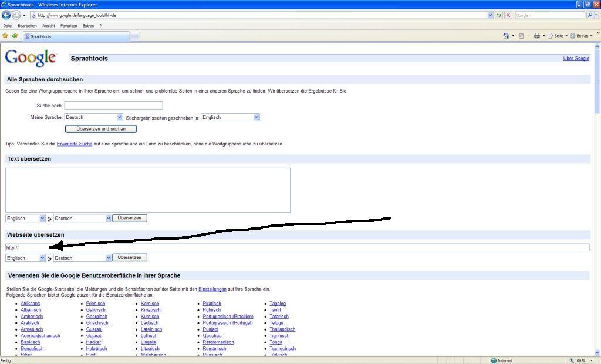Open recent pages dropdown next to Forward
Image resolution: width=601 pixels, height=364 pixels.
(x=24, y=15)
